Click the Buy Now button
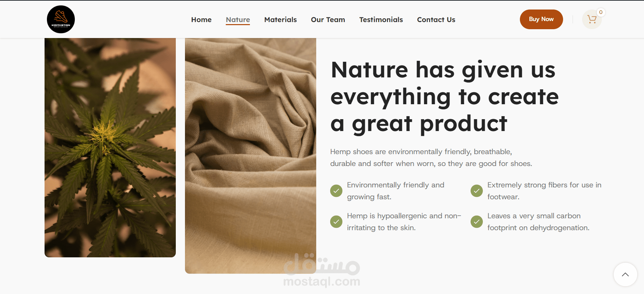Viewport: 644px width, 294px height. [x=541, y=19]
